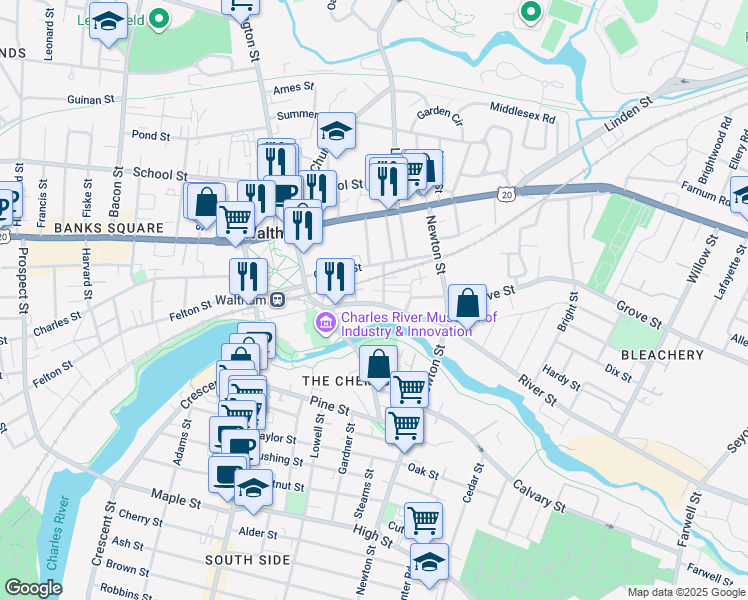Open the restaurant marker below Pond St
The width and height of the screenshot is (748, 600).
[276, 163]
